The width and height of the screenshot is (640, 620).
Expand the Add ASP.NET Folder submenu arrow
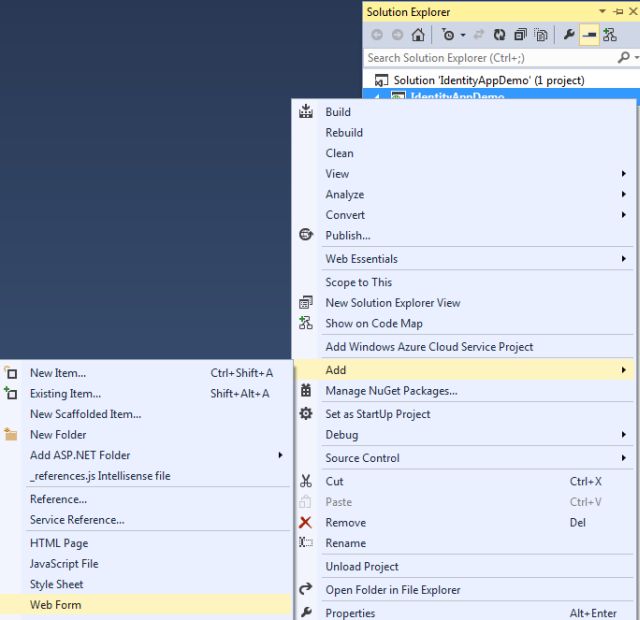click(x=280, y=455)
